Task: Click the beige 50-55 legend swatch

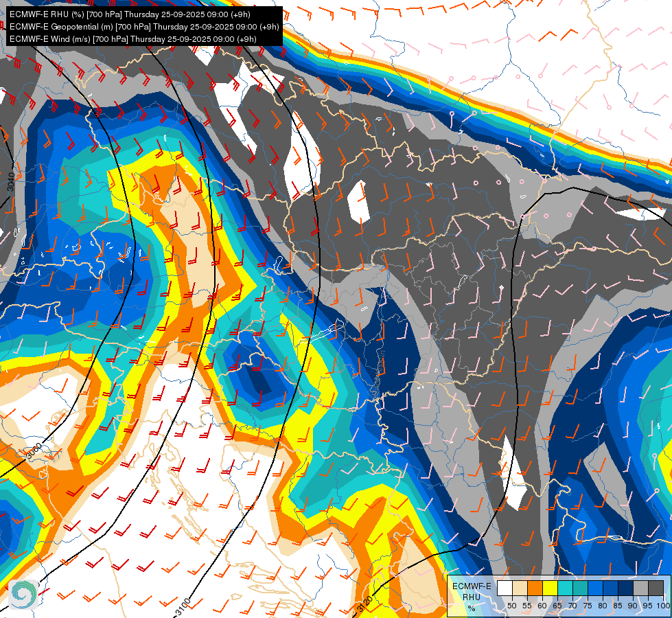Action: (x=520, y=588)
